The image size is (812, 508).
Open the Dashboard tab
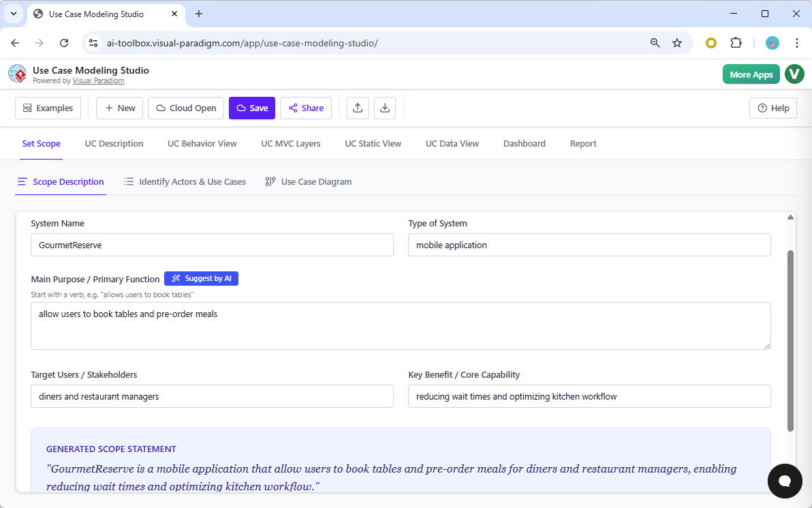[x=525, y=143]
